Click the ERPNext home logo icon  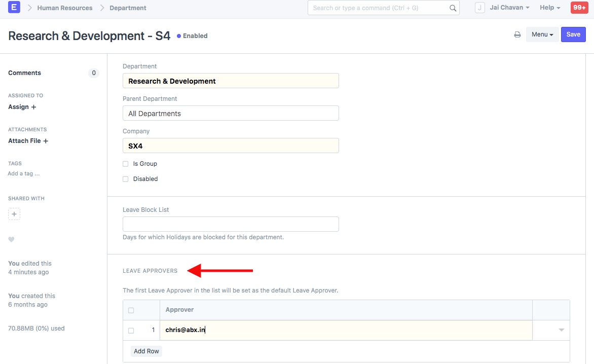click(x=14, y=8)
